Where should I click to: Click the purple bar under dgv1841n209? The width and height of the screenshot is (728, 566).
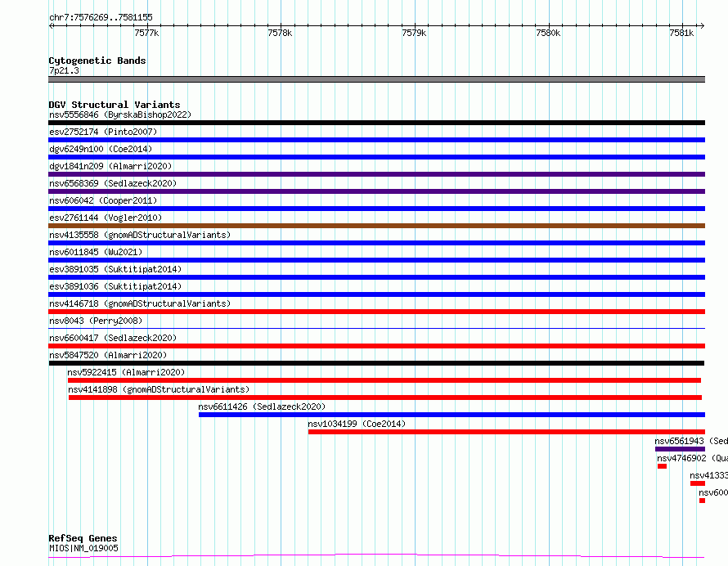pos(376,174)
